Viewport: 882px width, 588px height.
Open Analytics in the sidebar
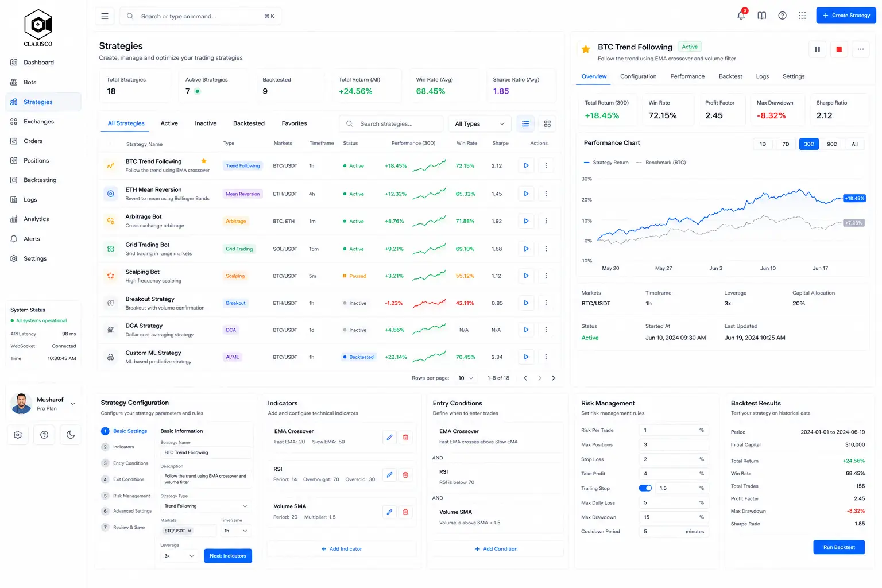(x=43, y=219)
